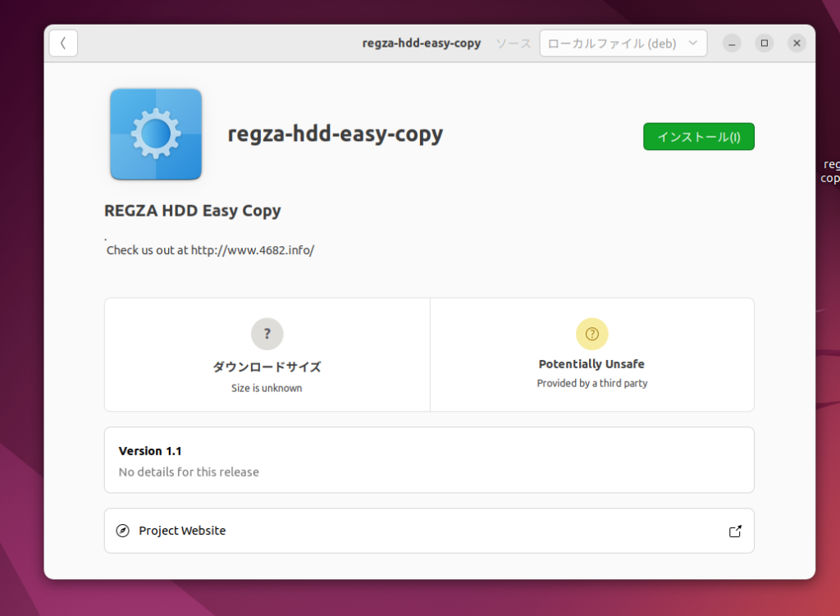Click the back arrow in the header bar
The height and width of the screenshot is (616, 840).
tap(63, 43)
